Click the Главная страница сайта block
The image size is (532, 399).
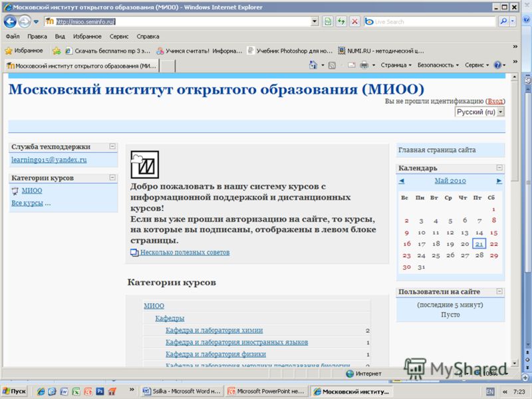coord(450,150)
